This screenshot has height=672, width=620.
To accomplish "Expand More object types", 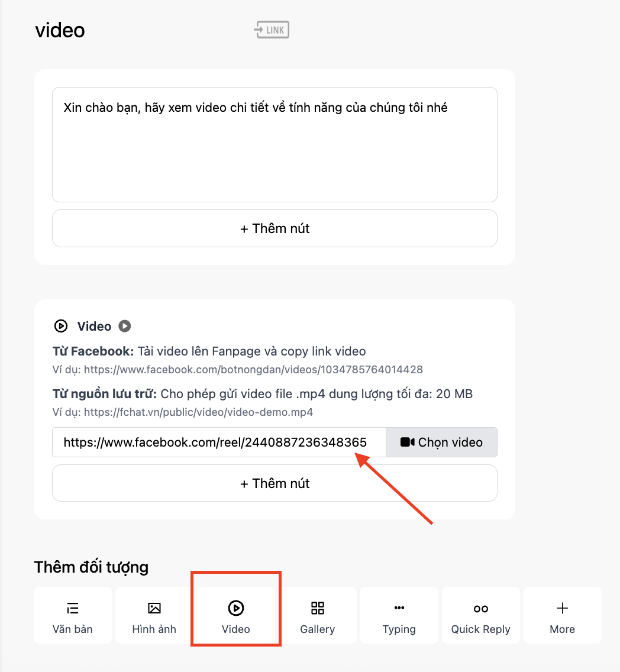I will point(563,615).
